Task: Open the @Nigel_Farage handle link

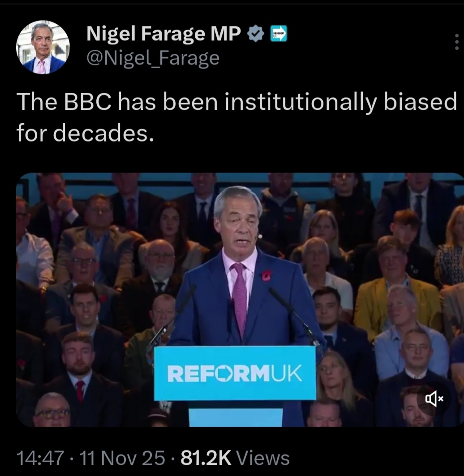Action: pos(153,58)
